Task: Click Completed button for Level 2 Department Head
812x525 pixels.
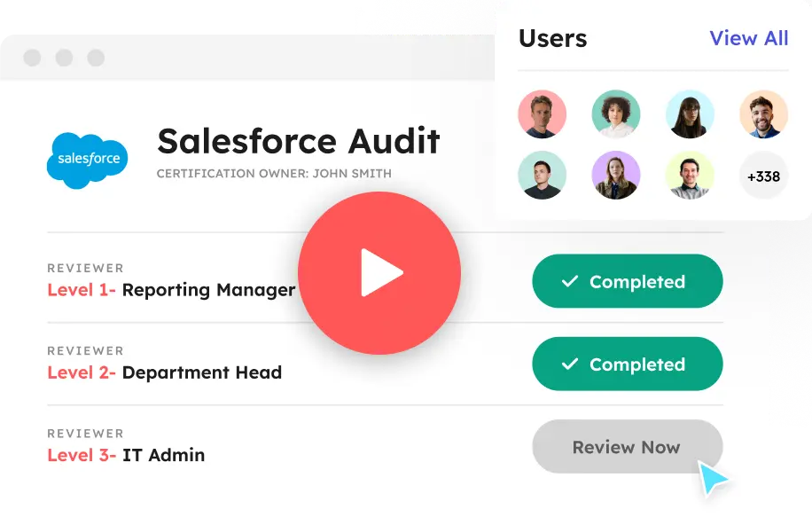Action: click(627, 364)
